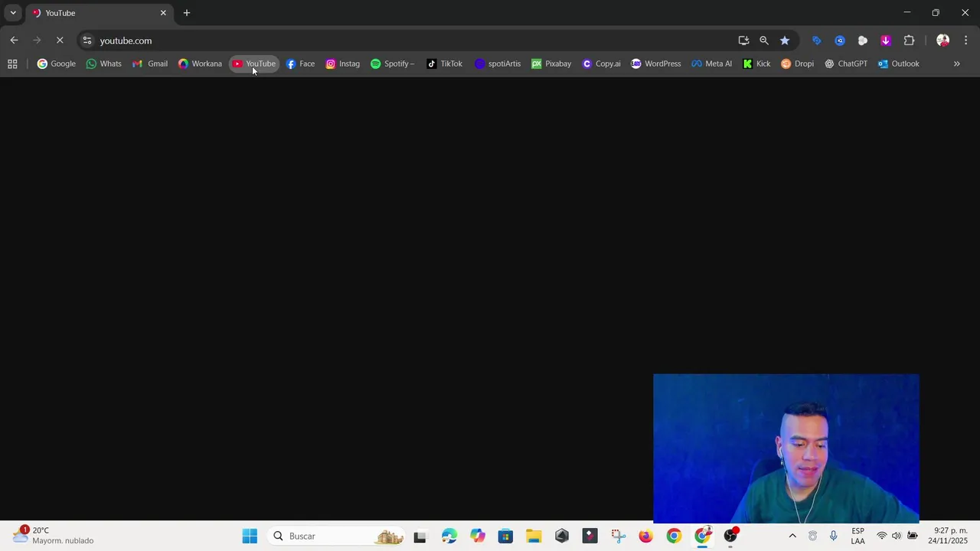Open the Chrome profile avatar
Viewport: 980px width, 551px height.
[x=942, y=41]
